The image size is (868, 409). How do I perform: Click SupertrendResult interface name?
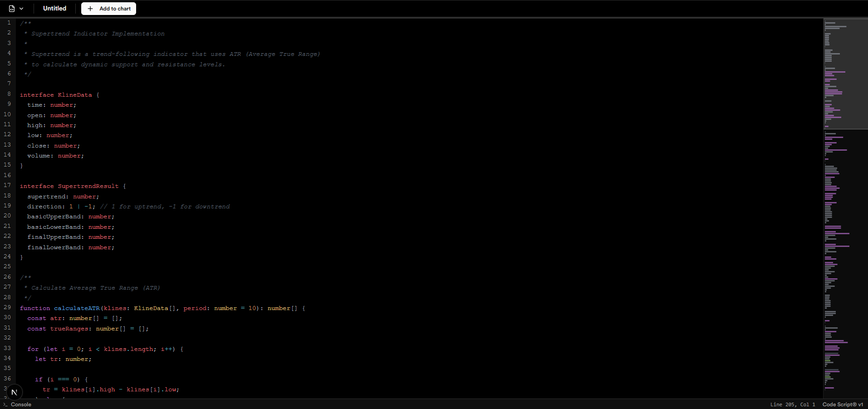(x=88, y=186)
